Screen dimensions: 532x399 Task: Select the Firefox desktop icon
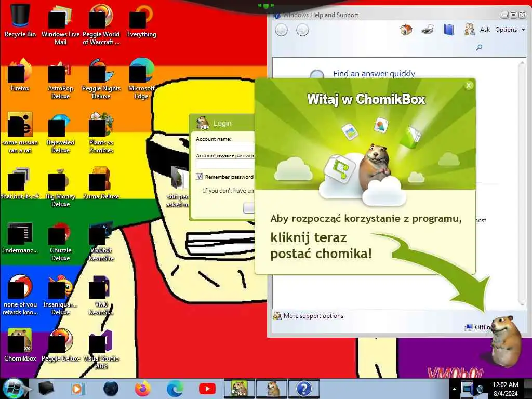[x=20, y=75]
